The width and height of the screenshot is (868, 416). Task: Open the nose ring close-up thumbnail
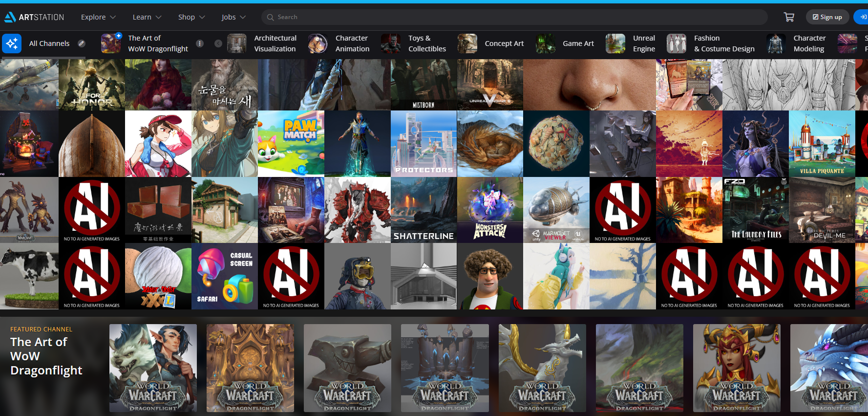click(x=590, y=85)
